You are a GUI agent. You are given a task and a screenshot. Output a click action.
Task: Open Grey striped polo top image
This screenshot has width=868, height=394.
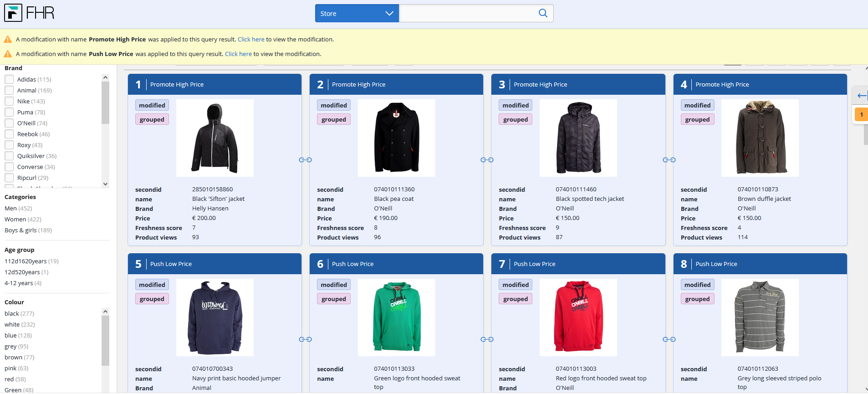click(760, 317)
